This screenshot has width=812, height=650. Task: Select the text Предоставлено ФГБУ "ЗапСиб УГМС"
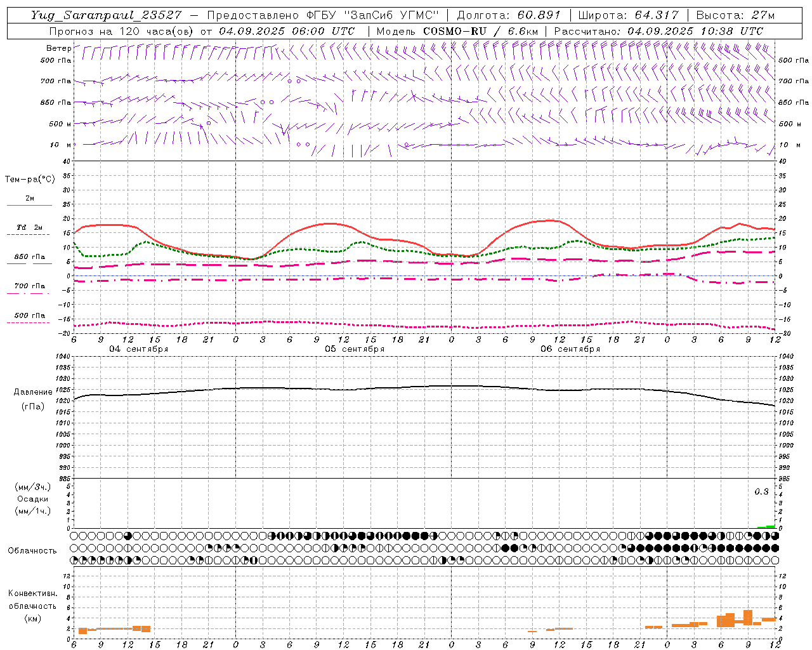323,15
